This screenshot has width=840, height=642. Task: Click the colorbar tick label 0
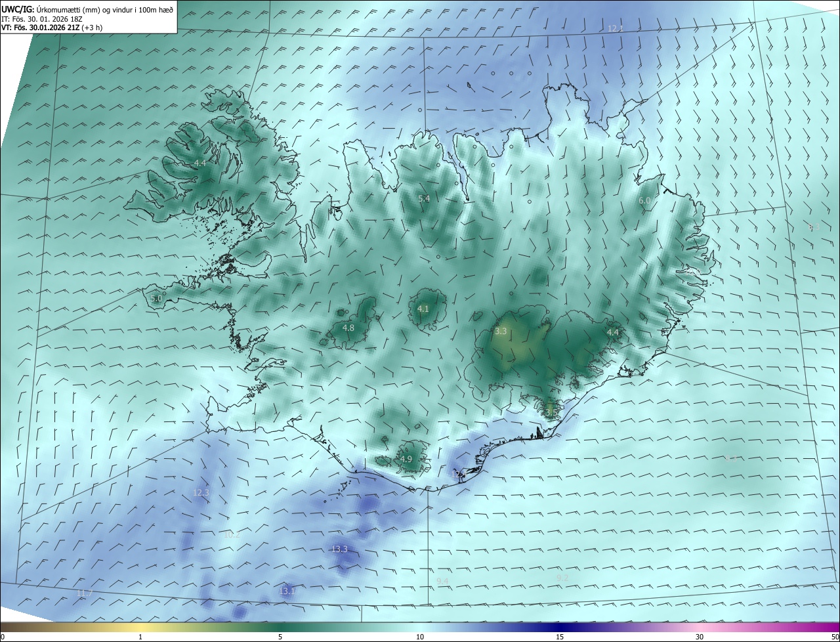pyautogui.click(x=2, y=637)
